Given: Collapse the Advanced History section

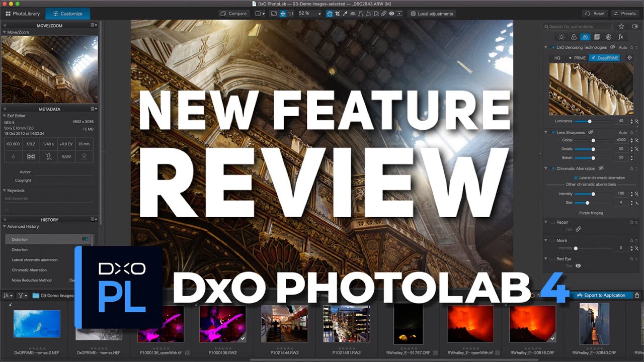Looking at the screenshot, I should tap(5, 226).
